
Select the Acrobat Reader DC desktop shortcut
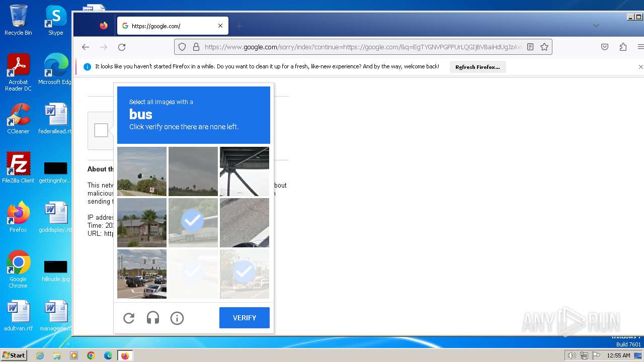tap(18, 72)
